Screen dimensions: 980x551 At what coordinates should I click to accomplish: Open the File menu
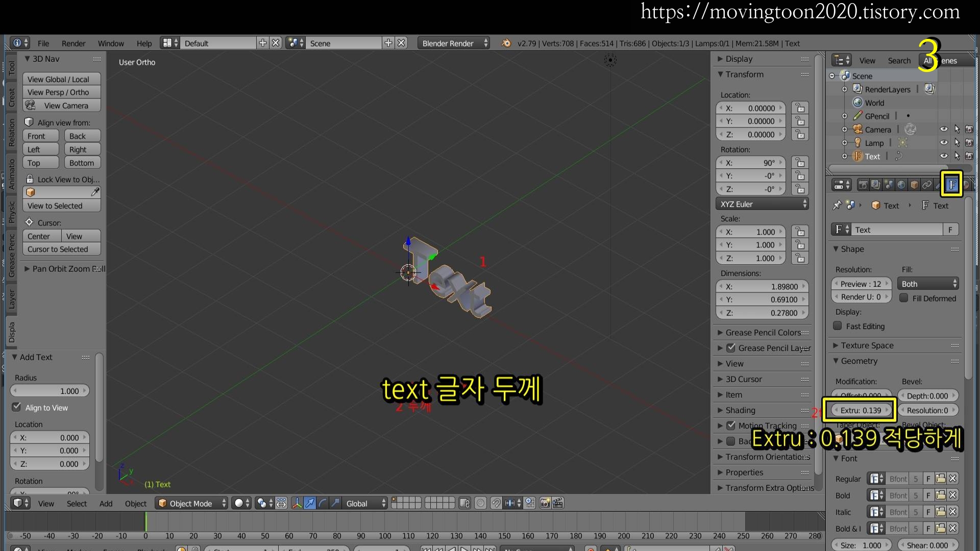(x=43, y=43)
